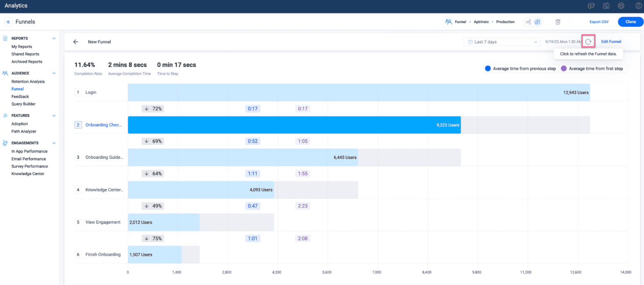Click the Edit Funnel link
Image resolution: width=644 pixels, height=285 pixels.
tap(611, 42)
